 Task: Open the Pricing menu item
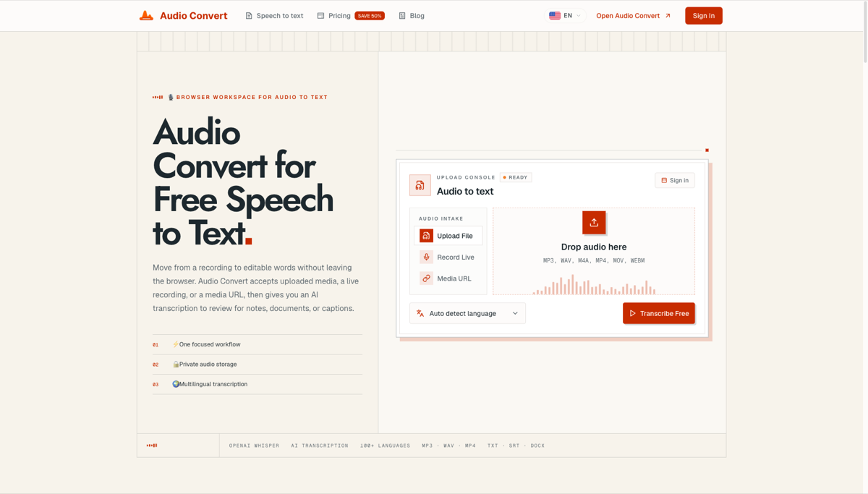[339, 15]
